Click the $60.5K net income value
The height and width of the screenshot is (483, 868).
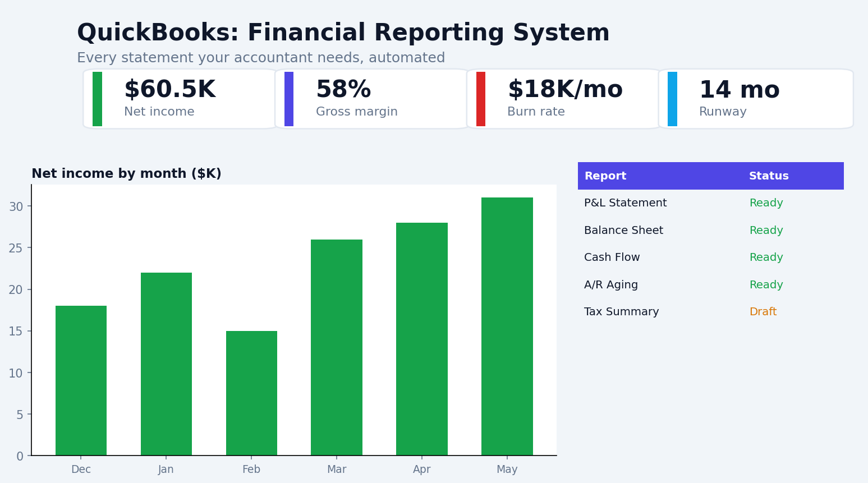point(169,90)
